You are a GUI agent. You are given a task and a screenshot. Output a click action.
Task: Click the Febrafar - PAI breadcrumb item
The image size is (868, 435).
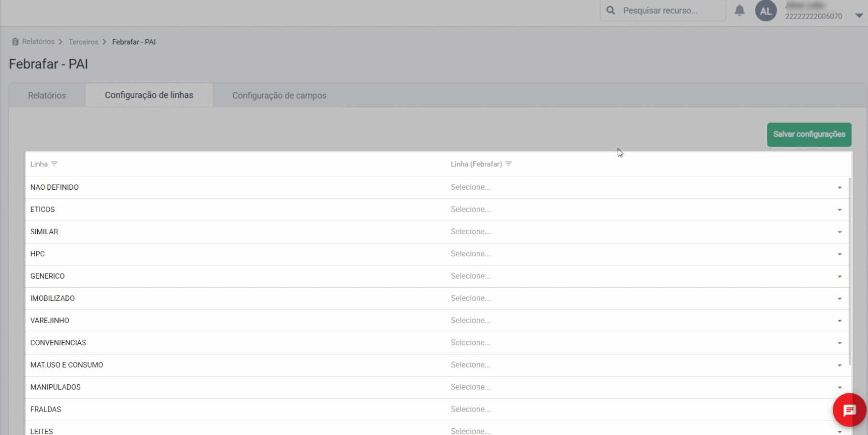pos(134,42)
